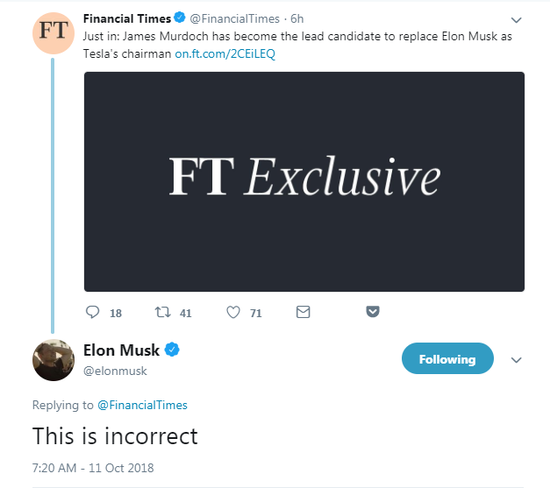550x488 pixels.
Task: Click the Elon Musk display name
Action: pyautogui.click(x=121, y=350)
